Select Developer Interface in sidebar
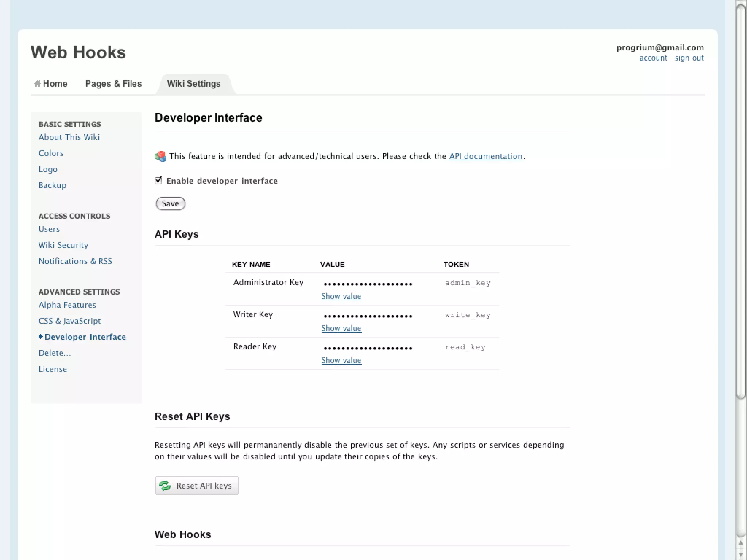 tap(85, 337)
